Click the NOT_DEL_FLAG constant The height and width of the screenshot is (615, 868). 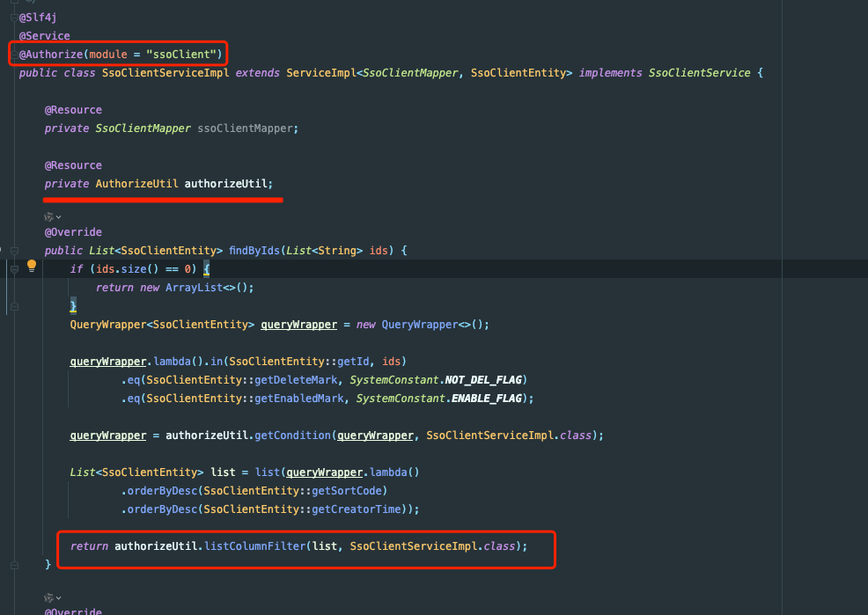(x=484, y=380)
